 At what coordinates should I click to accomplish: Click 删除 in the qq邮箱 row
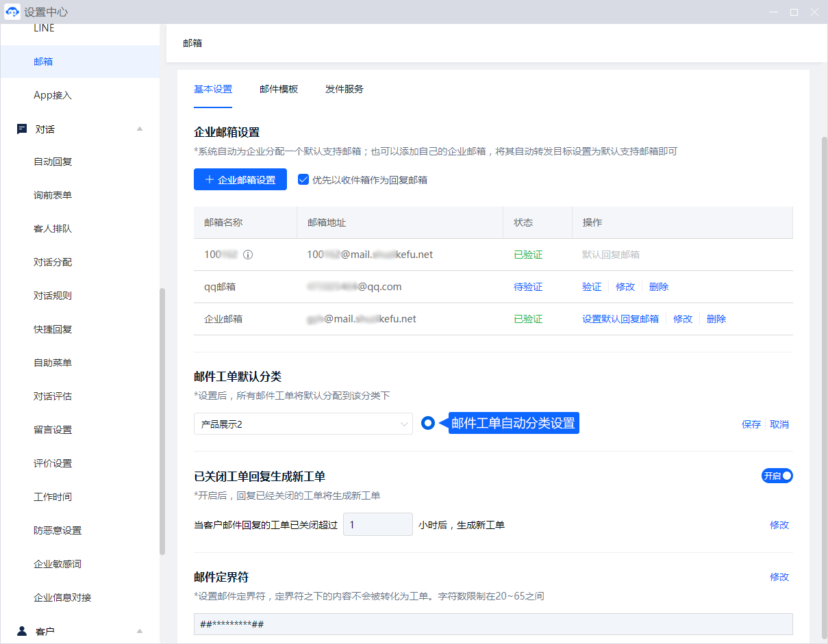click(659, 287)
